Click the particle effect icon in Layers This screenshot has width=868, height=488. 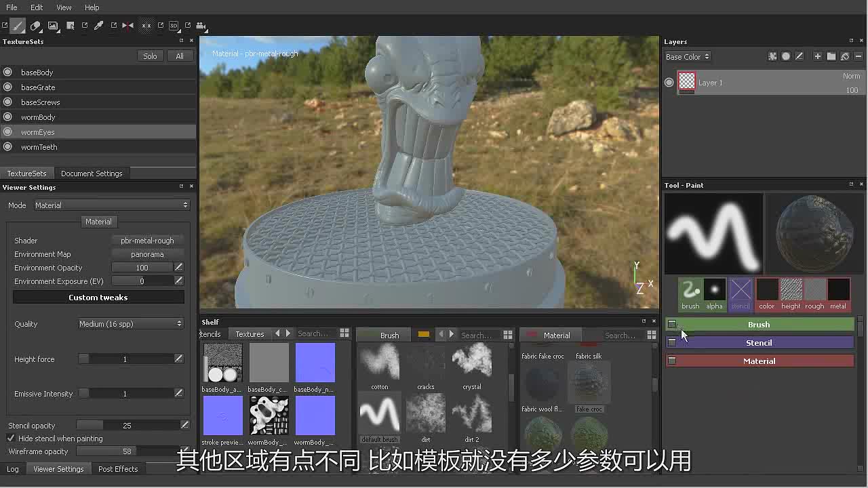(772, 57)
